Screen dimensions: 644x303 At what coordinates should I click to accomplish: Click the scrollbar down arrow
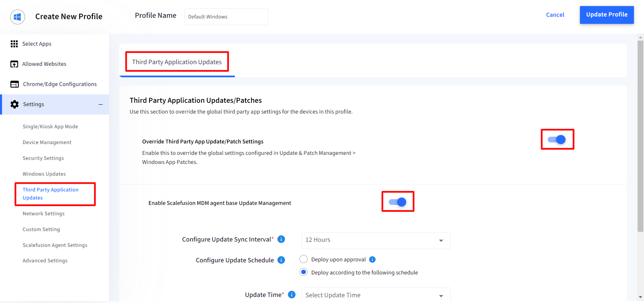click(640, 297)
